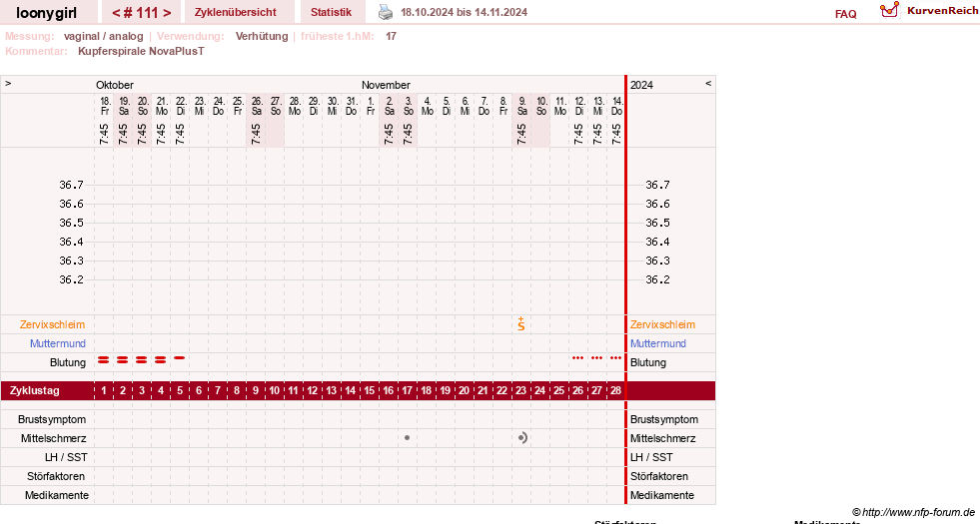Click the 7:45 time under 12. Di

(578, 134)
